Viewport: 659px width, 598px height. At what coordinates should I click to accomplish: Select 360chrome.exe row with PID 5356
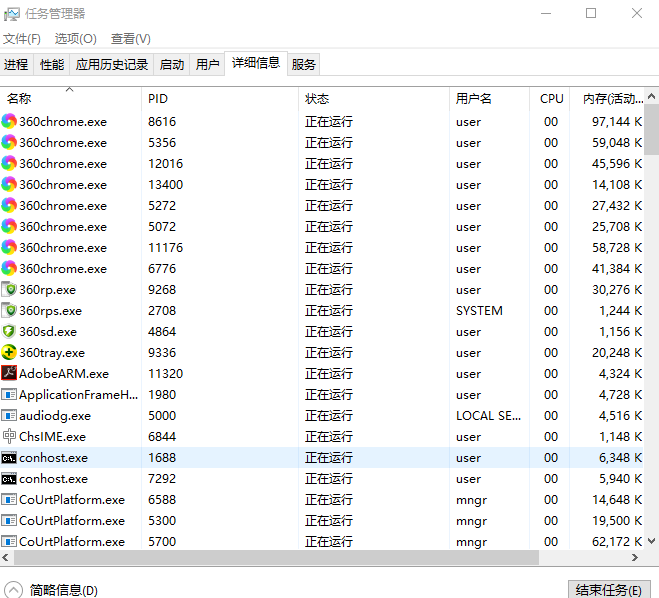(322, 142)
